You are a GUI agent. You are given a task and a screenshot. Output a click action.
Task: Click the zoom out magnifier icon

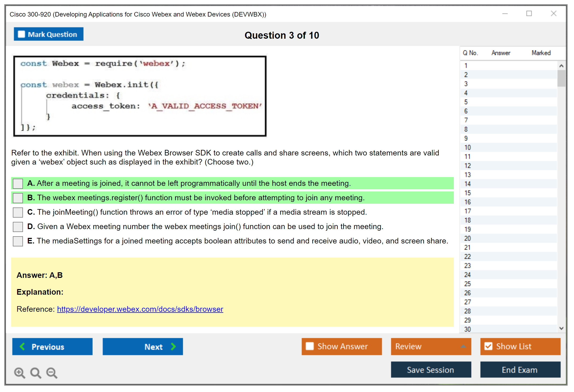click(x=52, y=373)
